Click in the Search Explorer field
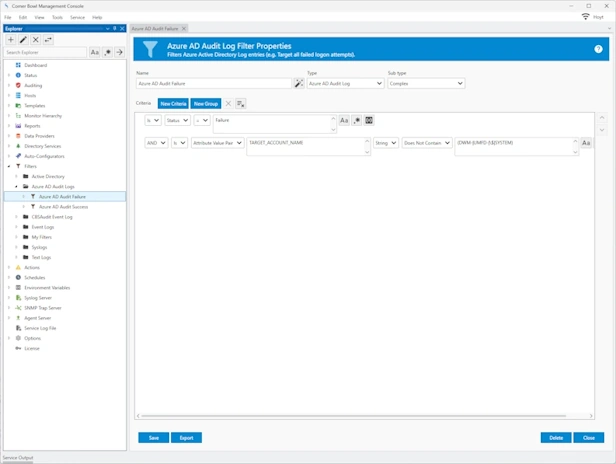616x464 pixels. coord(46,52)
